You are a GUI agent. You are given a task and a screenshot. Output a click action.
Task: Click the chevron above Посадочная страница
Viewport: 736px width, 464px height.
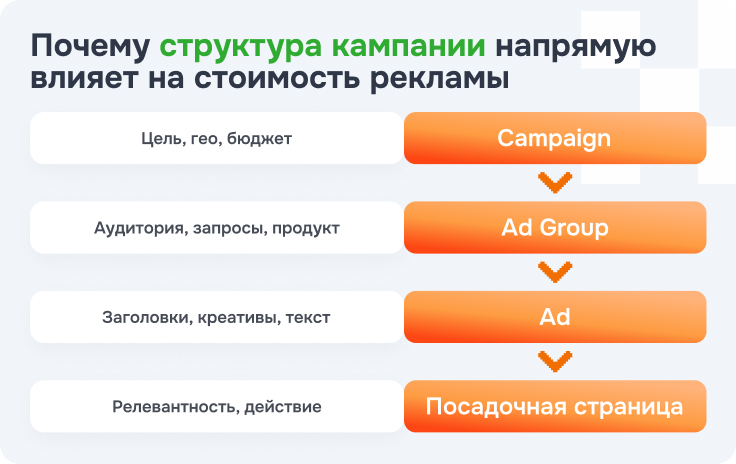(554, 361)
